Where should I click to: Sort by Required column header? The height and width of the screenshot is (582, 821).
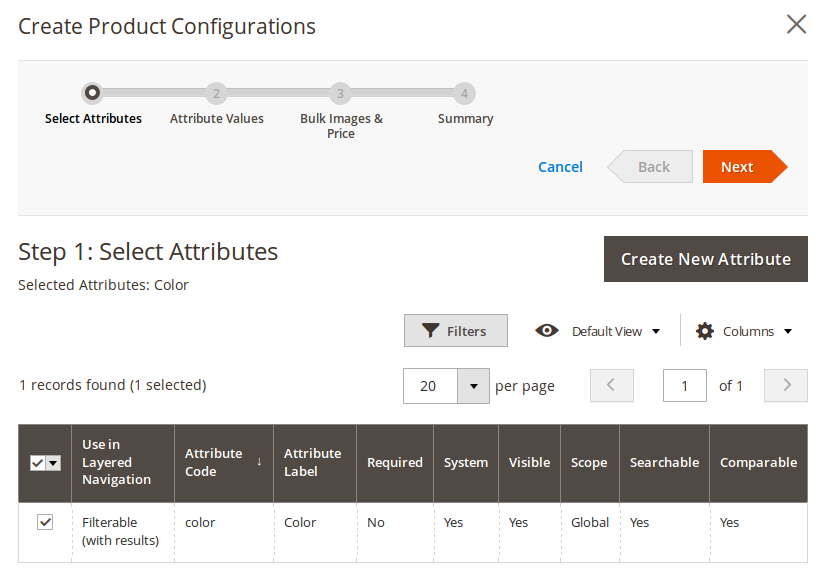[x=395, y=463]
